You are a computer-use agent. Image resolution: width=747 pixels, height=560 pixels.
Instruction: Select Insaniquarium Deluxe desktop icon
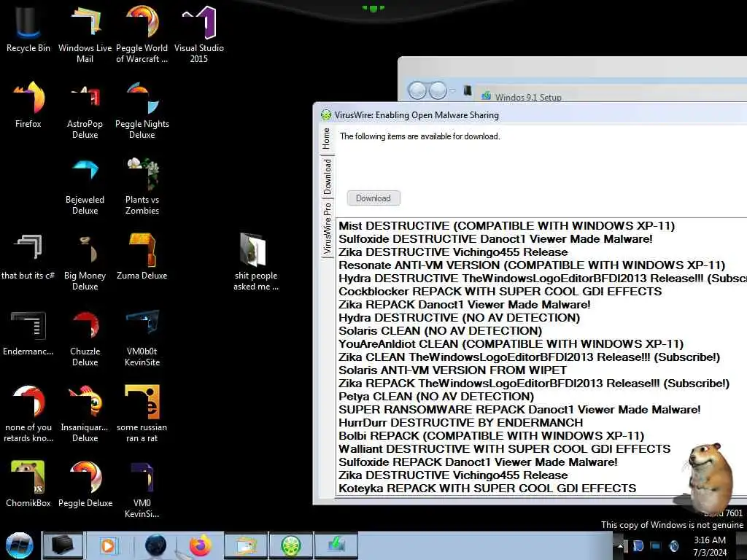[85, 414]
